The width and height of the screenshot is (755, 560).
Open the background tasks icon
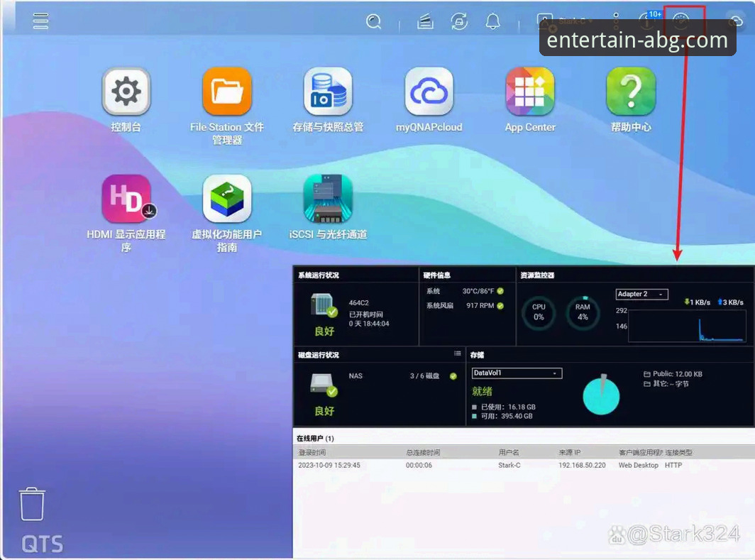[425, 21]
